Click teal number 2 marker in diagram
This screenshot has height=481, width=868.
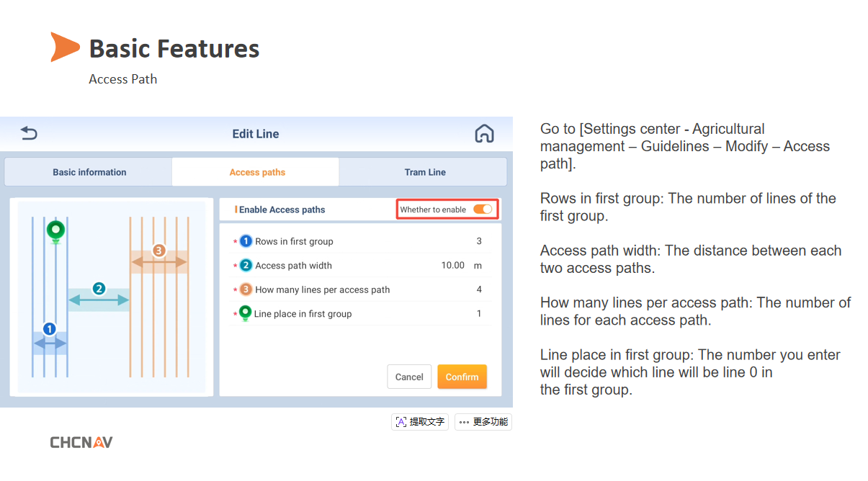pyautogui.click(x=99, y=289)
